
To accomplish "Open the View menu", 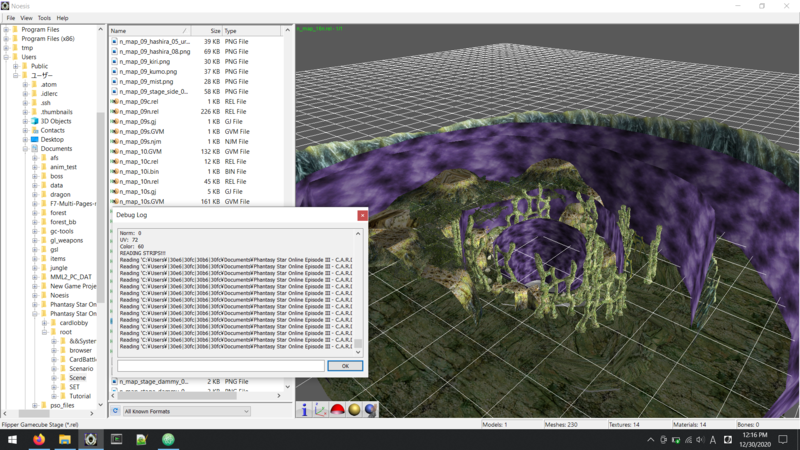I will (26, 18).
